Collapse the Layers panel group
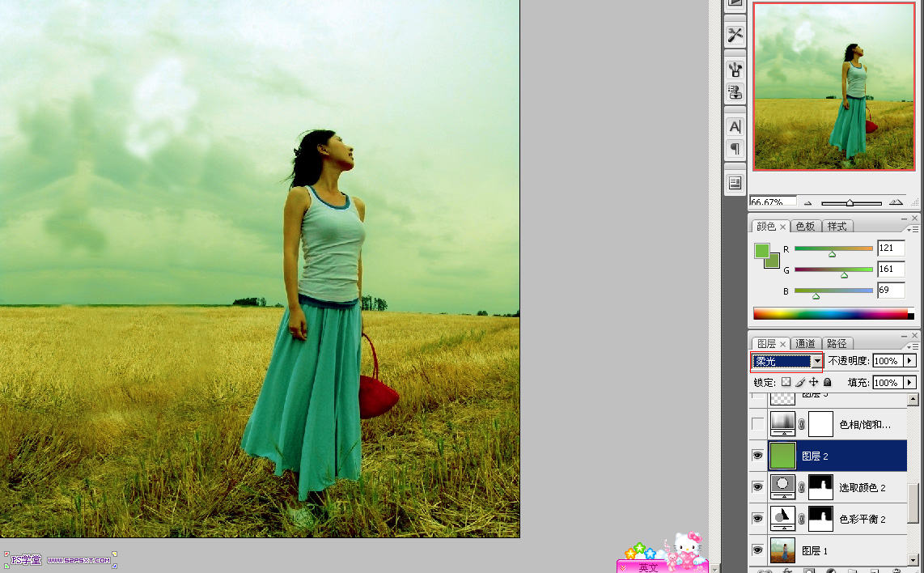This screenshot has width=924, height=573. pos(904,336)
